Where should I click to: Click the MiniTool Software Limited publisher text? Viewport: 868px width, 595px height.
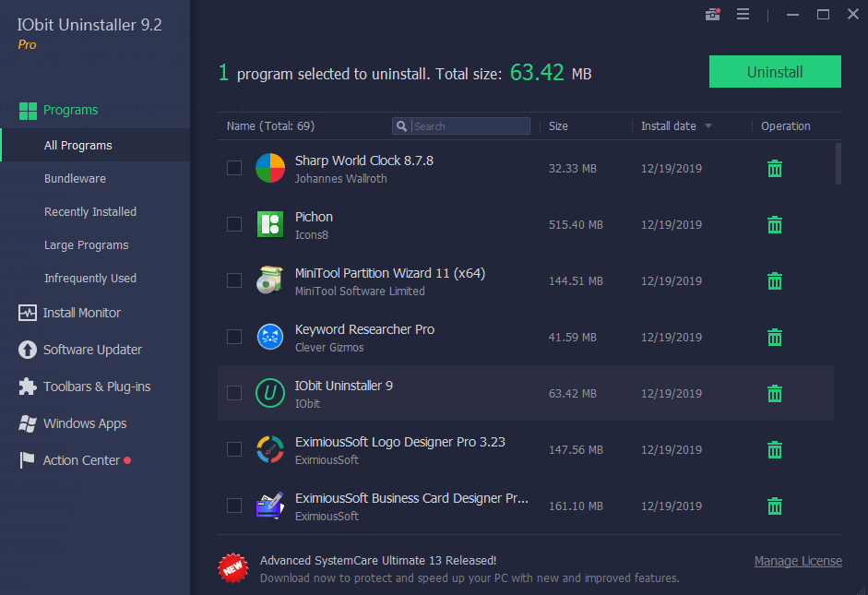tap(360, 292)
